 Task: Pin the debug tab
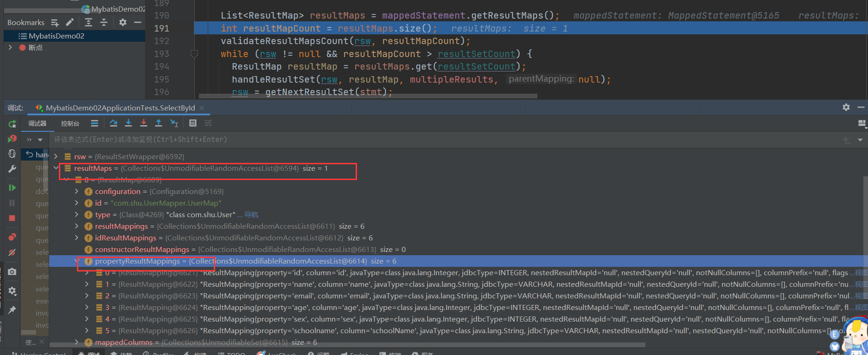coord(12,310)
